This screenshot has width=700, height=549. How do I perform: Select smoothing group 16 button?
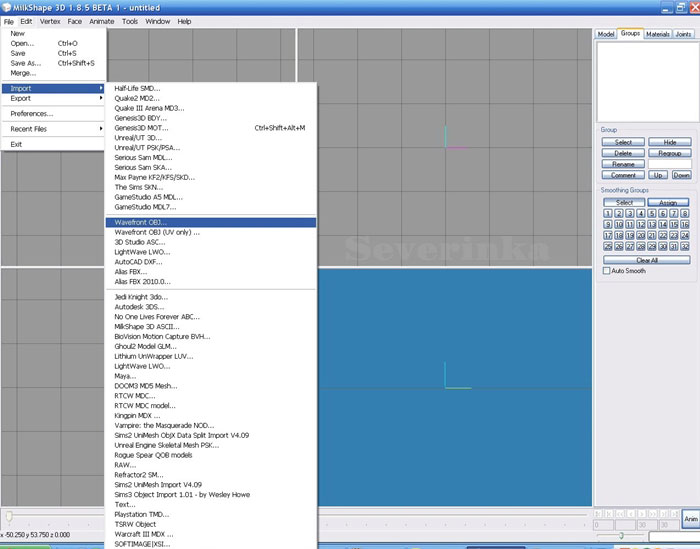[685, 224]
